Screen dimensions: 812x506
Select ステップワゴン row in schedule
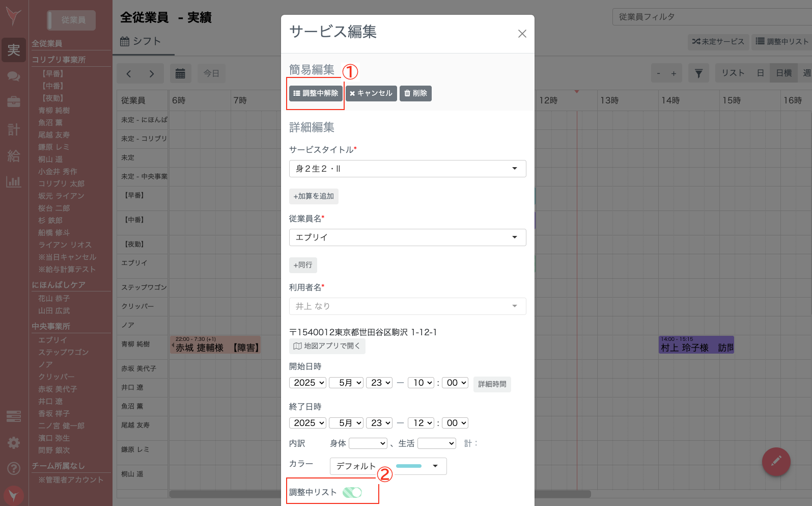144,287
